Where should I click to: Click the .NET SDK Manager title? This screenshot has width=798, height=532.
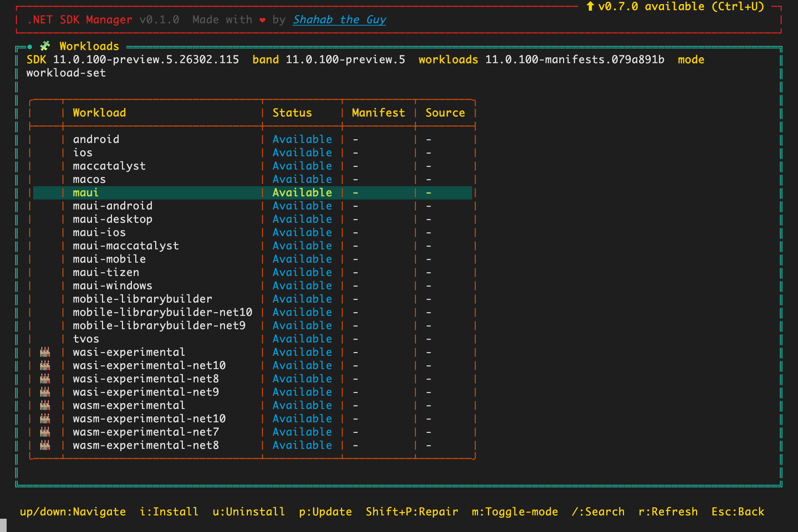point(79,20)
